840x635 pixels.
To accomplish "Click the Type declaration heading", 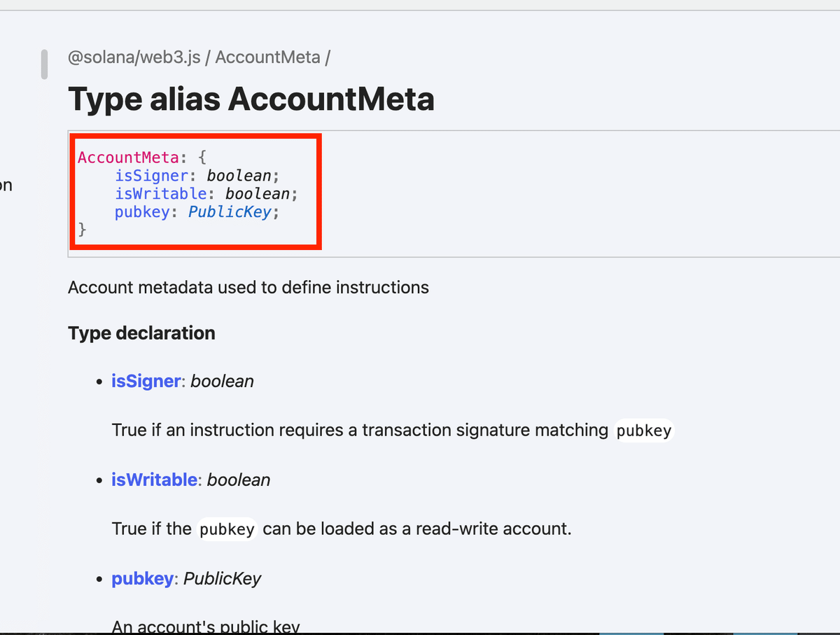I will [141, 333].
